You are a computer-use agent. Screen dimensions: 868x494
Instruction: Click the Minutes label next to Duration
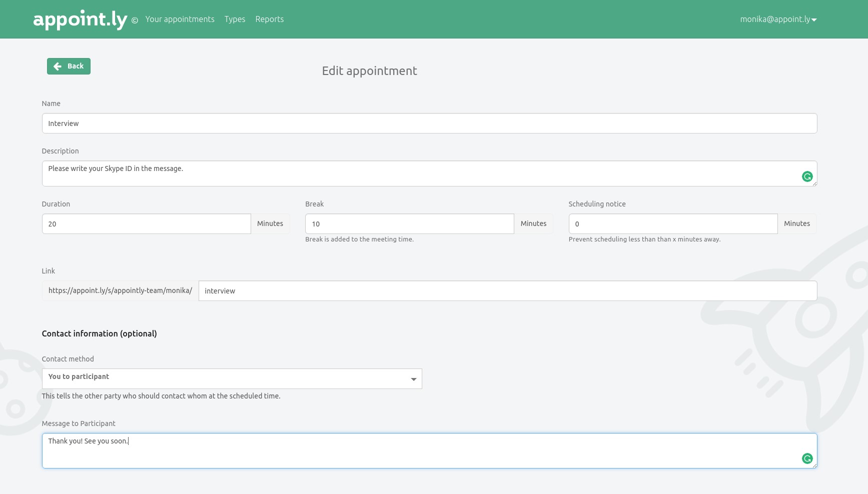click(270, 224)
